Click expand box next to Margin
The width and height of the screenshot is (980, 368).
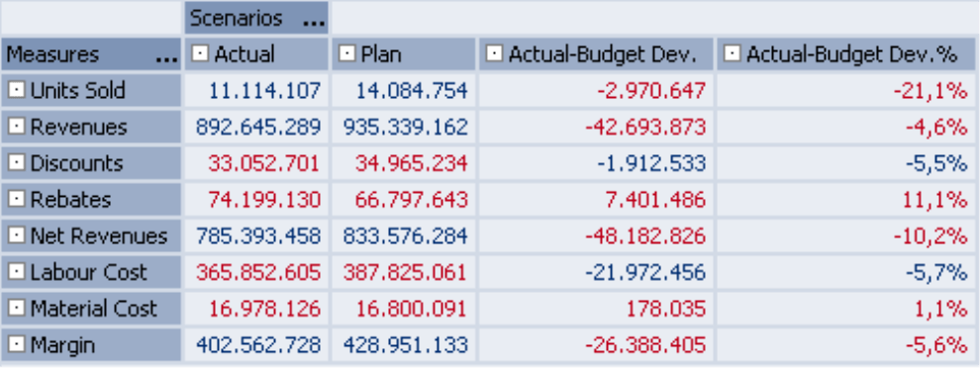[x=16, y=344]
